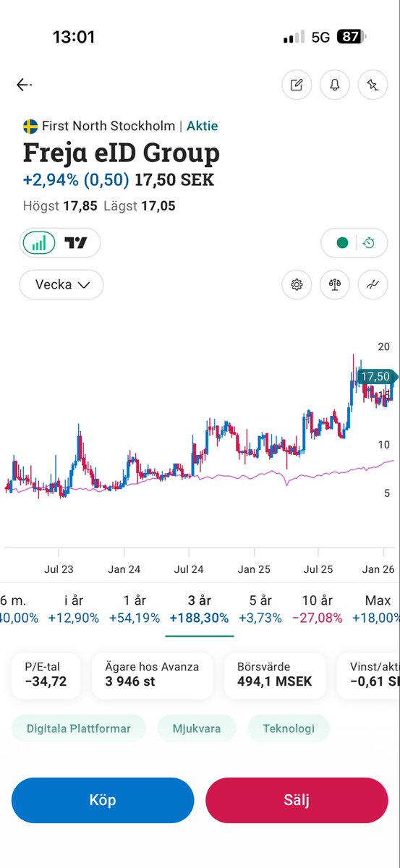
Task: Select the 1 år period tab
Action: click(135, 609)
